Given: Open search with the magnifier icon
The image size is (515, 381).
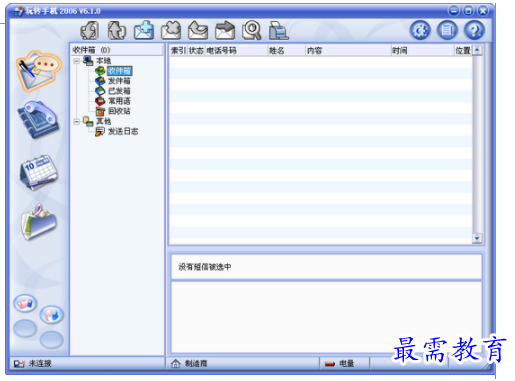Looking at the screenshot, I should click(x=252, y=30).
